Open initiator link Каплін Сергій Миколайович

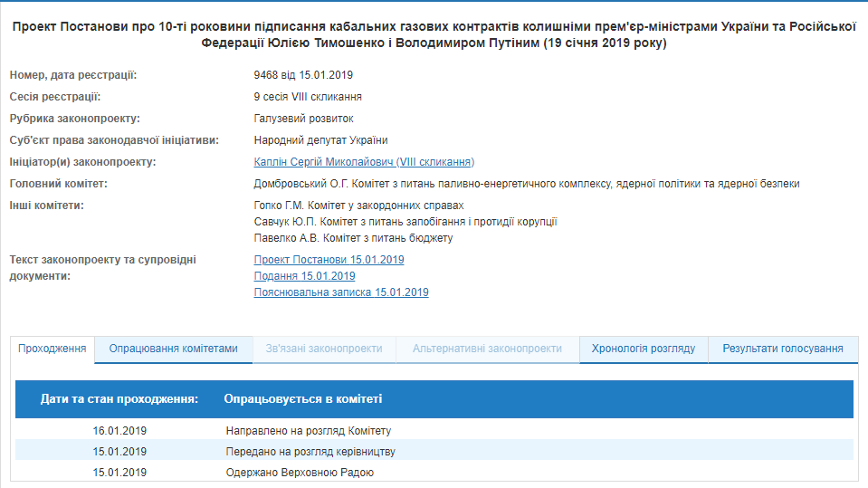point(364,162)
